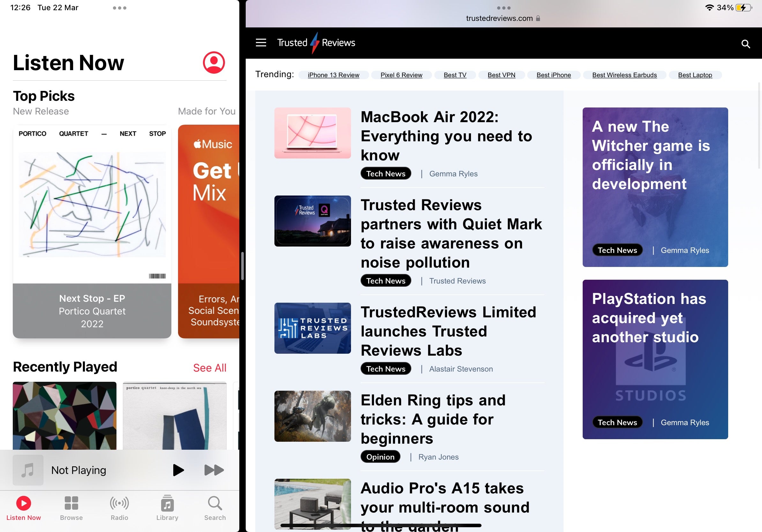Open the Pixel 6 Review trending link

[x=401, y=75]
